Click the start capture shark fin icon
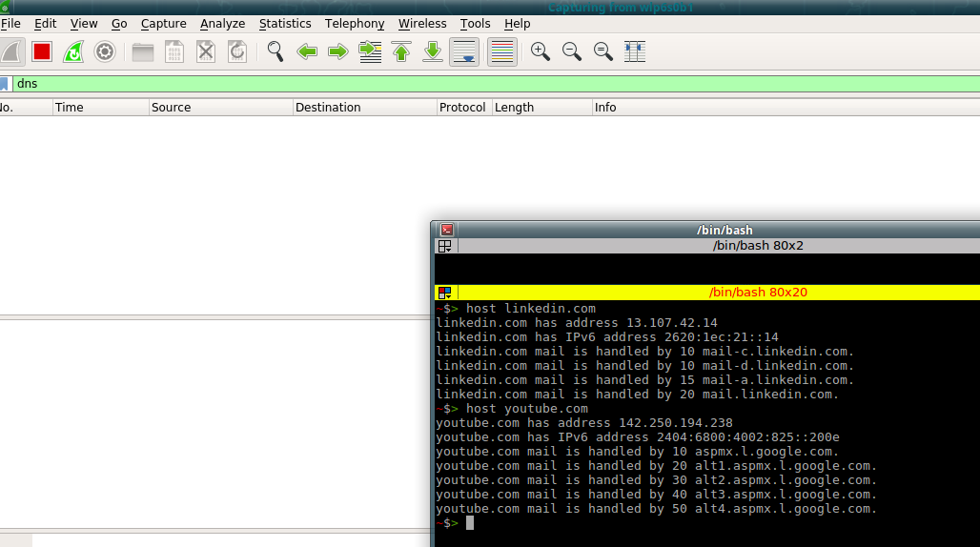The height and width of the screenshot is (547, 980). (11, 51)
